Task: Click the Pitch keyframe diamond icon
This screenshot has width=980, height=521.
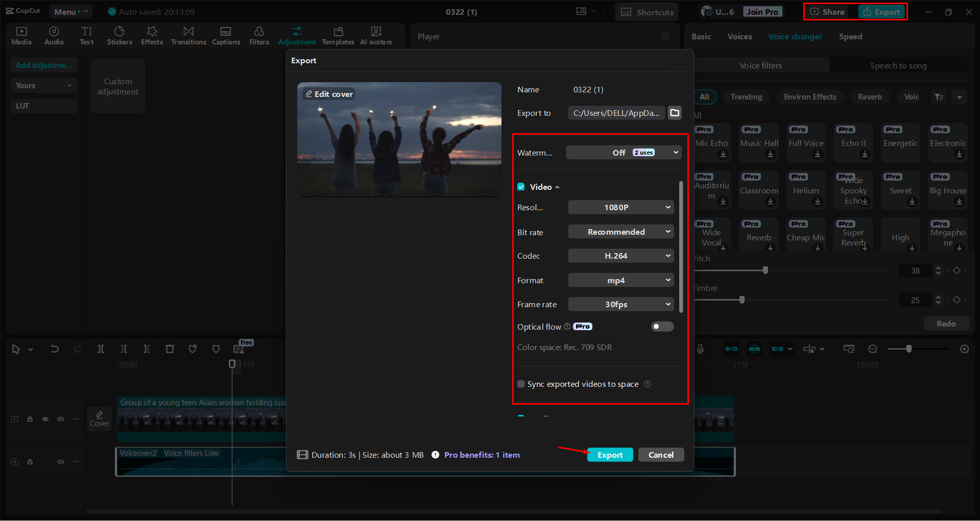Action: [957, 270]
